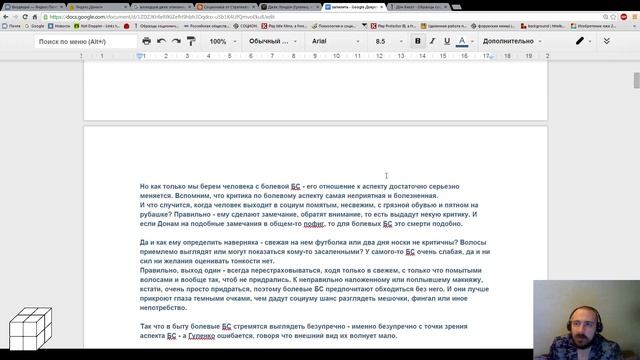The image size is (640, 360).
Task: Toggle italic formatting
Action: pyautogui.click(x=432, y=41)
